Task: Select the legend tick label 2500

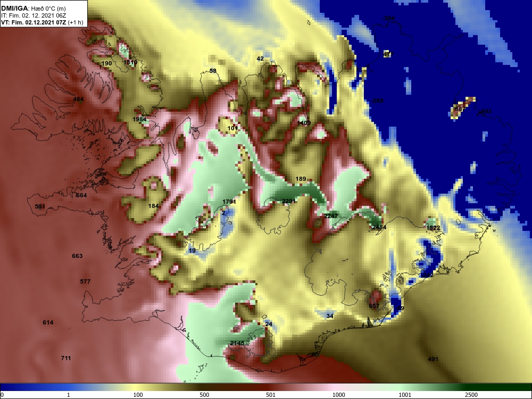Action: (x=471, y=395)
